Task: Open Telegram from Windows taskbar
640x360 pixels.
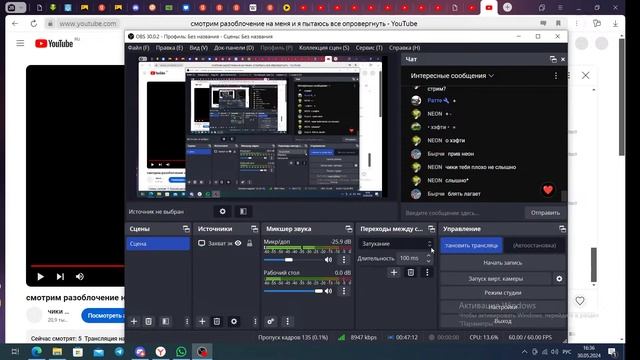Action: coord(119,352)
